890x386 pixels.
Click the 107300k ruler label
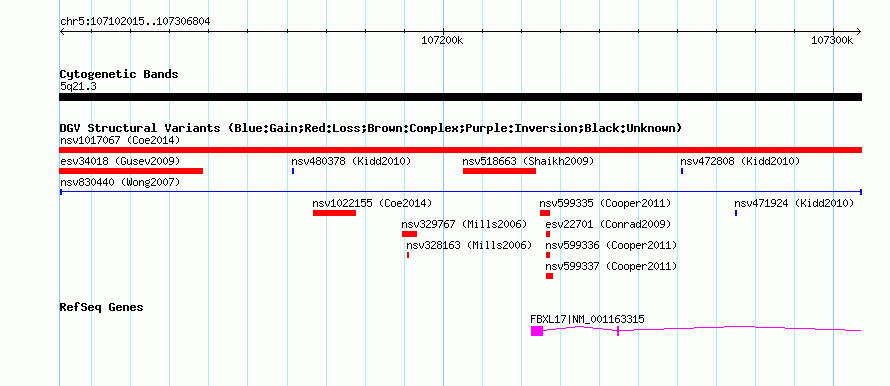[x=832, y=40]
